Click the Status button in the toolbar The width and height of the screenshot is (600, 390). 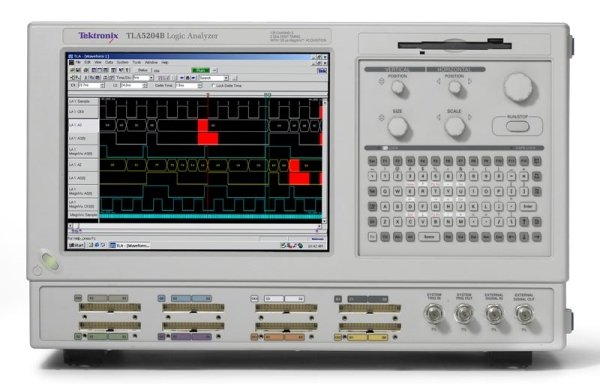pos(143,70)
